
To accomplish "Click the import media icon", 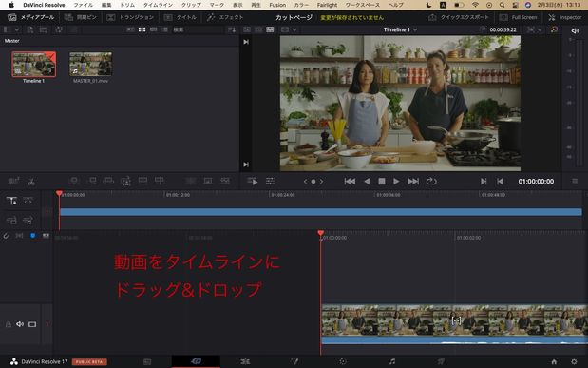I will (x=30, y=29).
